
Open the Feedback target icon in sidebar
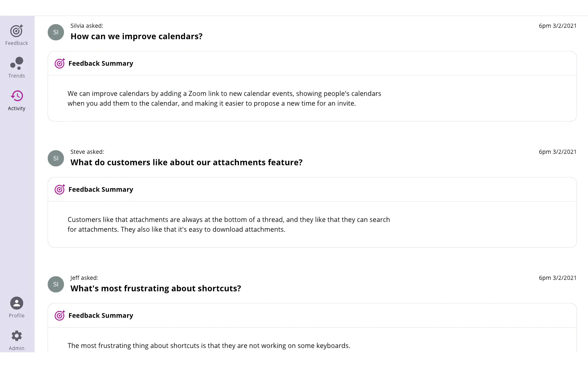[x=16, y=31]
